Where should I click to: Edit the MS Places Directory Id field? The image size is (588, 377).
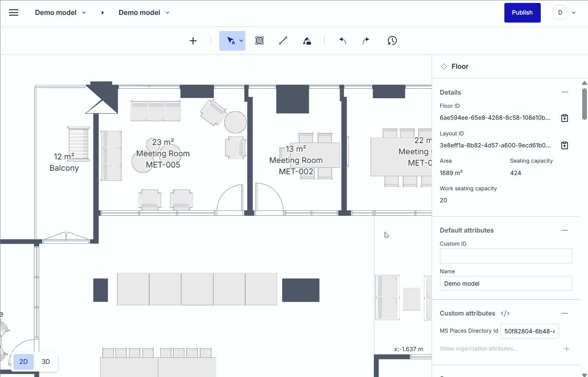[529, 331]
